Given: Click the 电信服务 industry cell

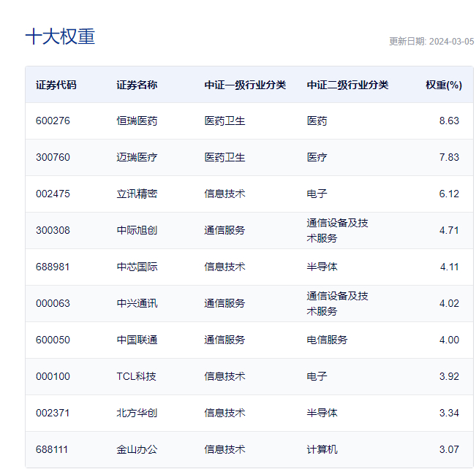Looking at the screenshot, I should (x=327, y=340).
